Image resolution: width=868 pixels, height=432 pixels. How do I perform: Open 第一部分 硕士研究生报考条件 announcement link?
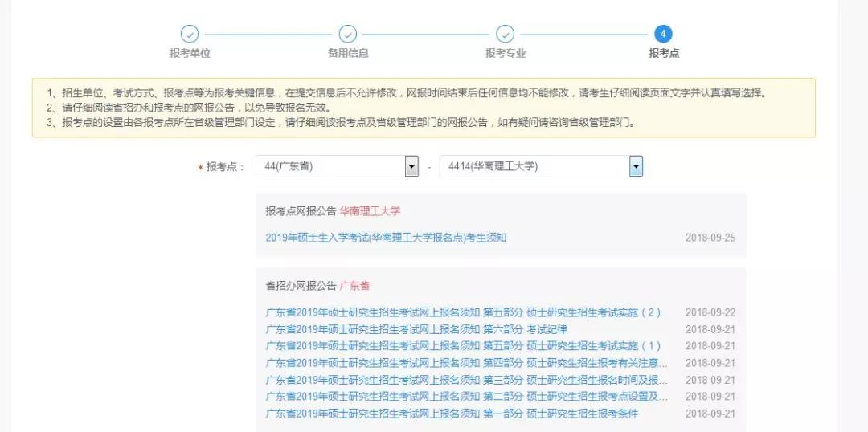[x=452, y=414]
